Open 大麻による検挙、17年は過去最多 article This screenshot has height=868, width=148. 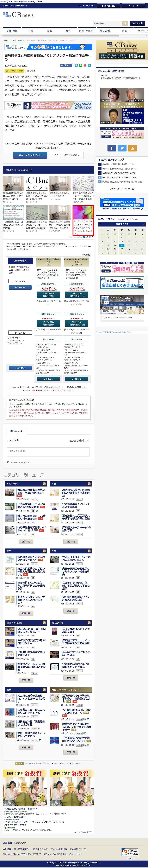(76, 558)
